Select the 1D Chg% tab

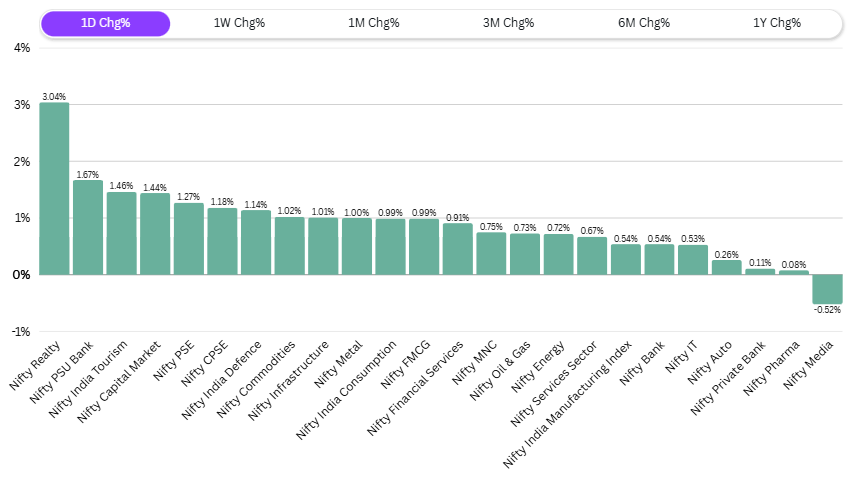(x=105, y=23)
